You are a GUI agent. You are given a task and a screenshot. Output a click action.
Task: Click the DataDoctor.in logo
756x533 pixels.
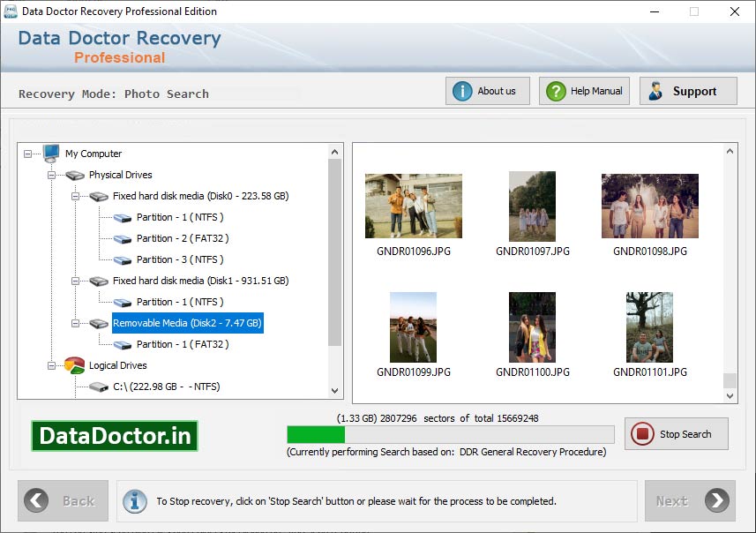tap(114, 435)
